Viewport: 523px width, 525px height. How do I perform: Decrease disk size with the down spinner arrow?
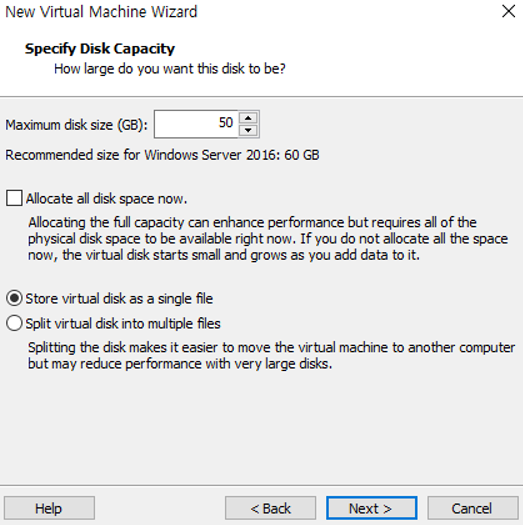248,130
